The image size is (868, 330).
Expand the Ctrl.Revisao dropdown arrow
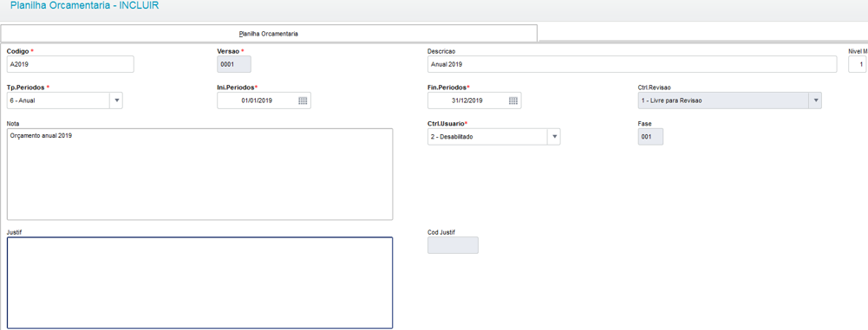(x=815, y=100)
